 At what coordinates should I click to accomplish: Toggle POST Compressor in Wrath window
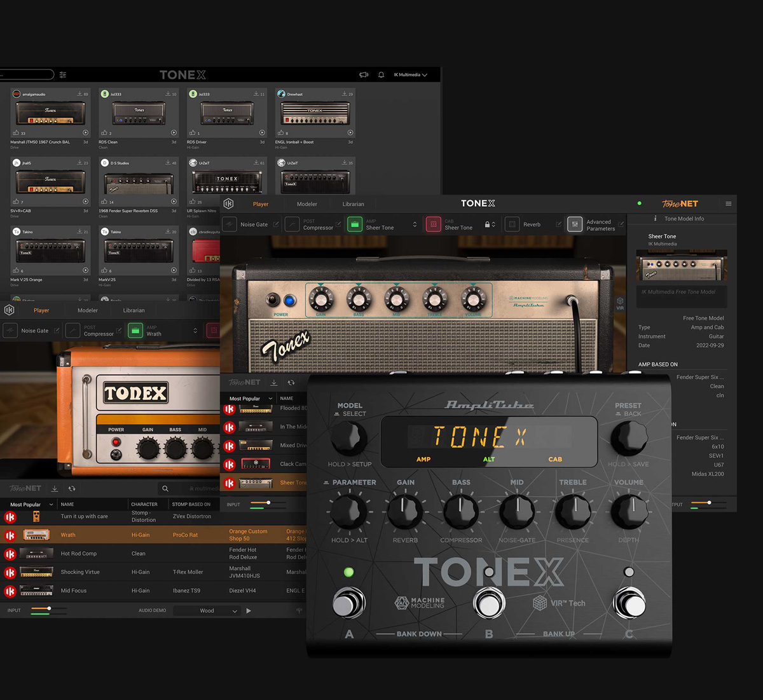[73, 331]
